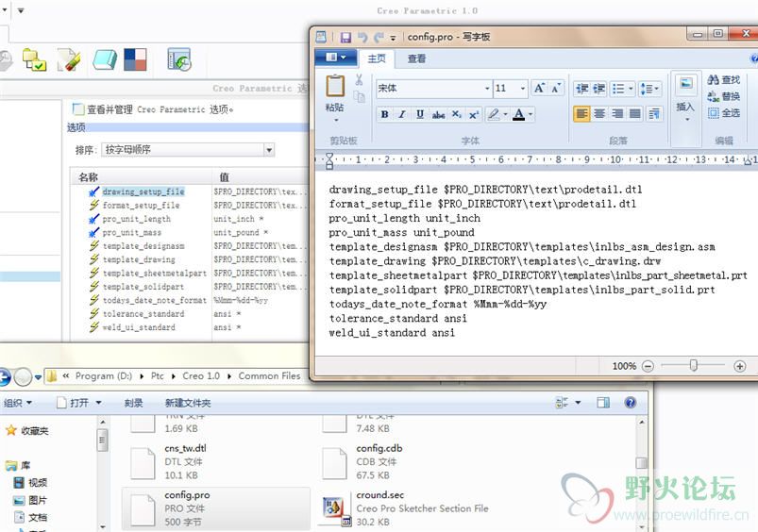Apply font color with the A button
The height and width of the screenshot is (532, 758).
(x=519, y=114)
